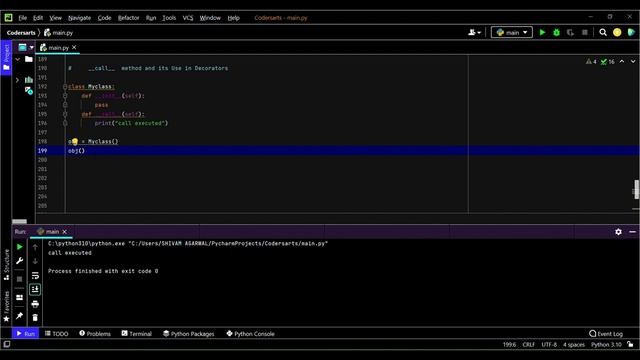Pin the Run tab with the pin icon
Image resolution: width=640 pixels, height=360 pixels.
[19, 316]
